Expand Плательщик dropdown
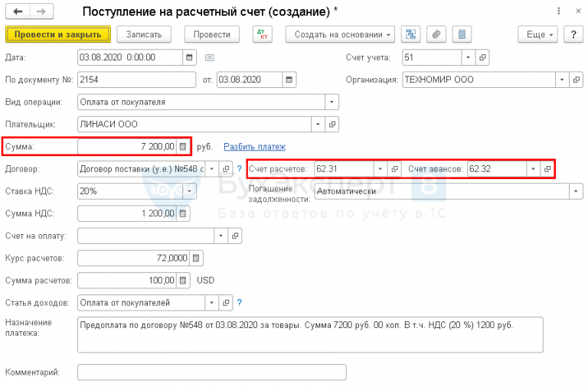This screenshot has width=588, height=387. pyautogui.click(x=318, y=125)
